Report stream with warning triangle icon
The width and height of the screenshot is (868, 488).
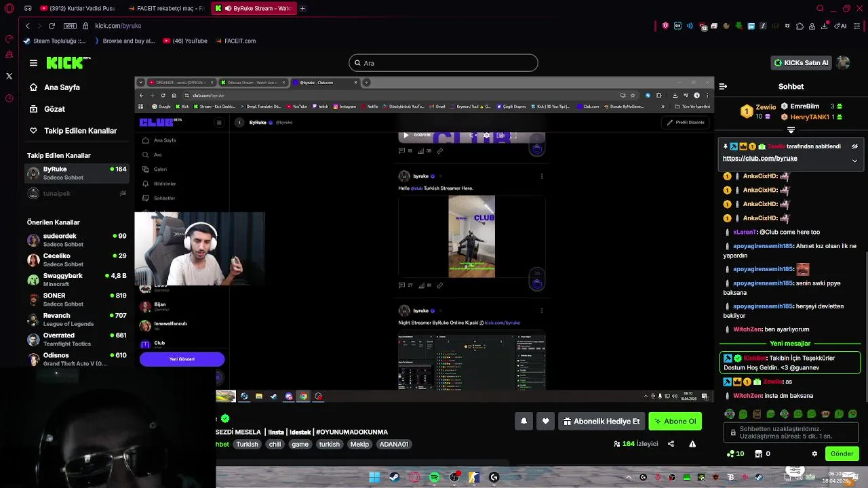coord(692,444)
